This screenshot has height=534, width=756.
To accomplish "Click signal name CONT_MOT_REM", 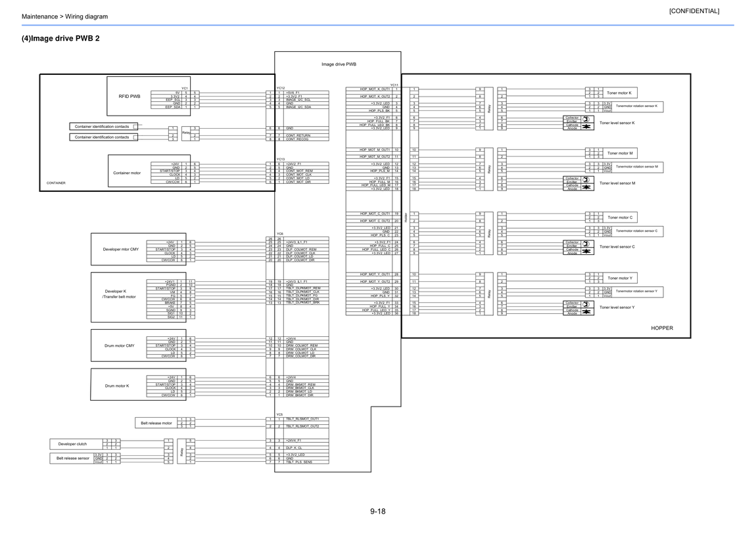I will 299,171.
